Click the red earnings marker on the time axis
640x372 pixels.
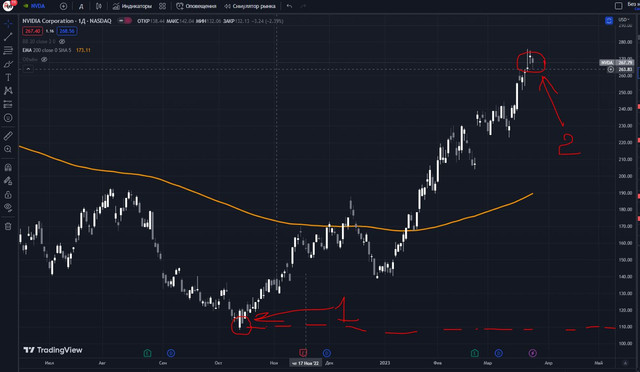click(x=303, y=352)
